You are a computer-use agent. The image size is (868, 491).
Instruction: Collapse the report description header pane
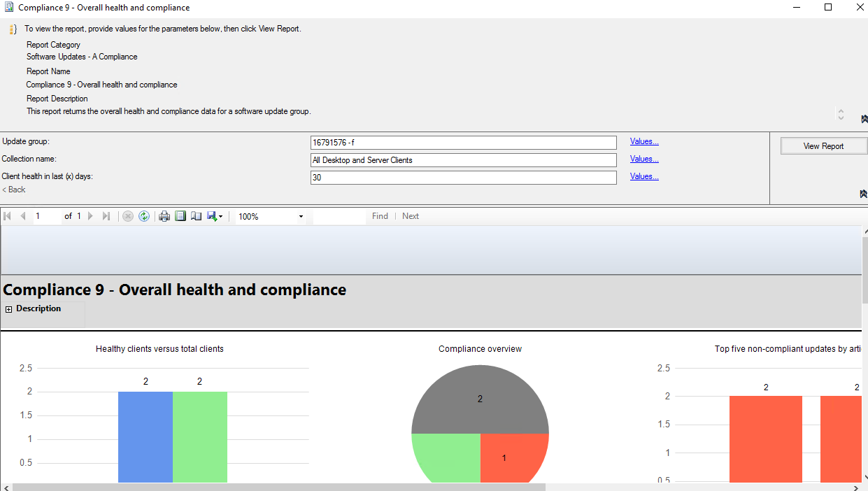[864, 119]
